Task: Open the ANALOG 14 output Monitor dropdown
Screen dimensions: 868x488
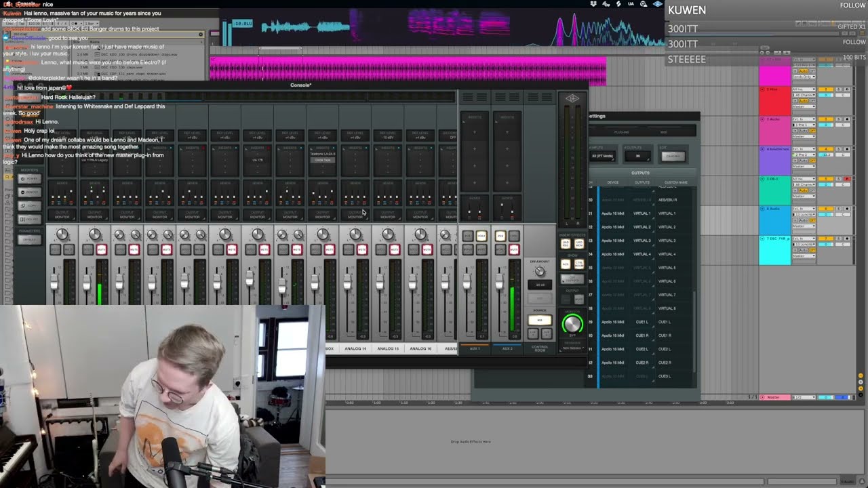Action: [355, 216]
